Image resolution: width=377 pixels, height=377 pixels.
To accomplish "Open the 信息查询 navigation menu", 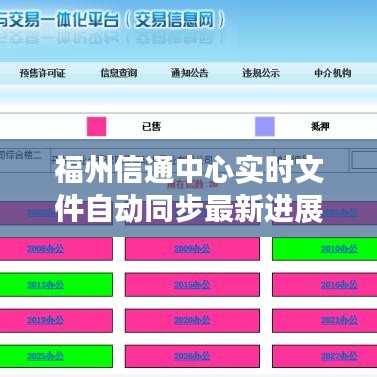I will (119, 73).
